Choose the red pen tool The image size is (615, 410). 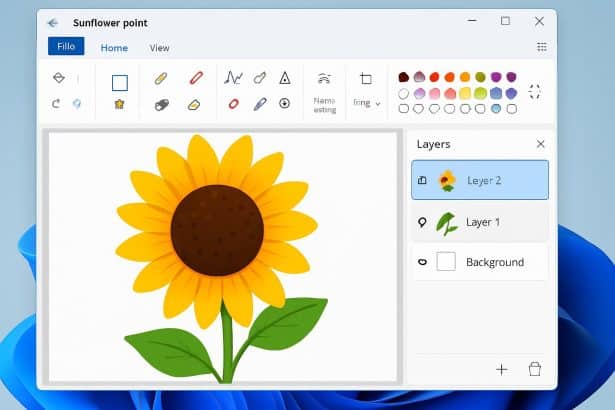coord(196,78)
